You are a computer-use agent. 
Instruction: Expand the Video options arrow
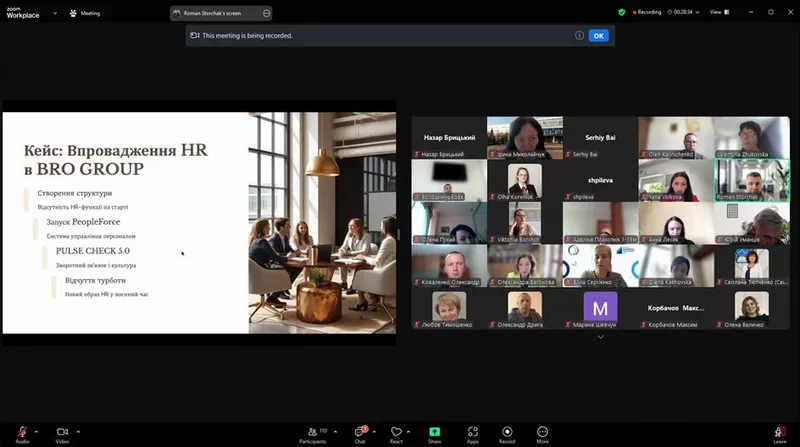78,432
